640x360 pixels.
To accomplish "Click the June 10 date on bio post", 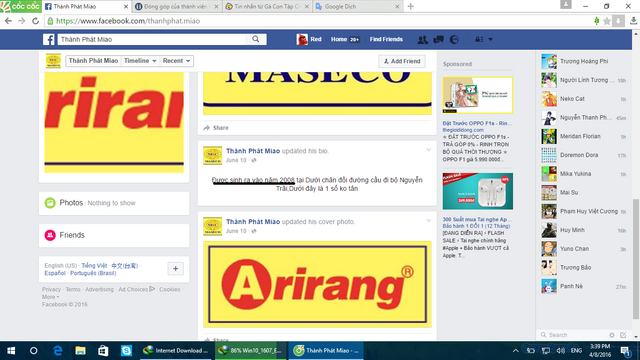I will click(236, 160).
